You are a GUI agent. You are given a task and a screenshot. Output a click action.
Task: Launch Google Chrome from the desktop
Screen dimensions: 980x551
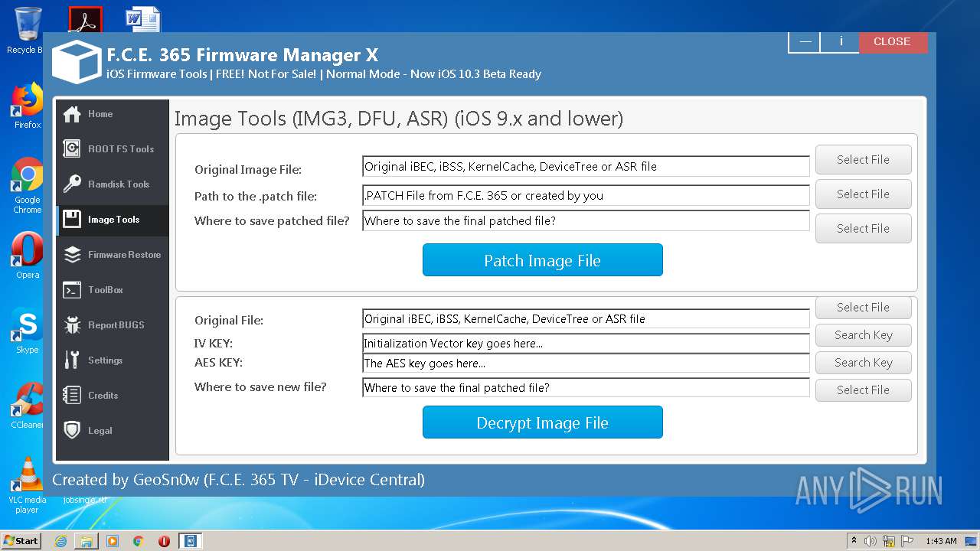pos(27,185)
